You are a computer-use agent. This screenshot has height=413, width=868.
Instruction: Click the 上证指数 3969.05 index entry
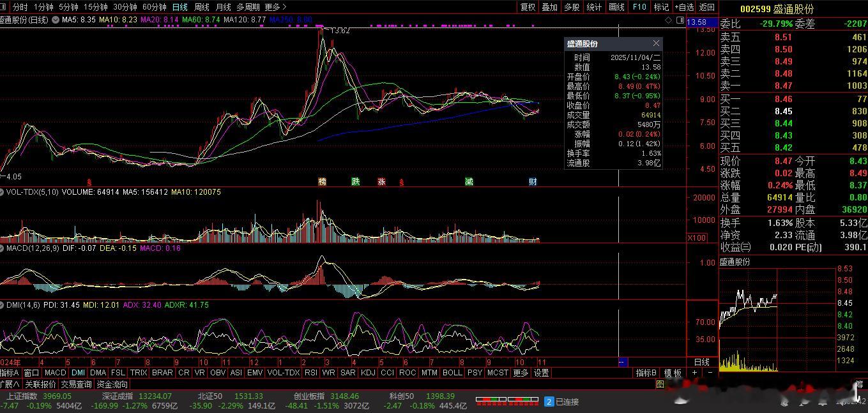click(x=38, y=396)
